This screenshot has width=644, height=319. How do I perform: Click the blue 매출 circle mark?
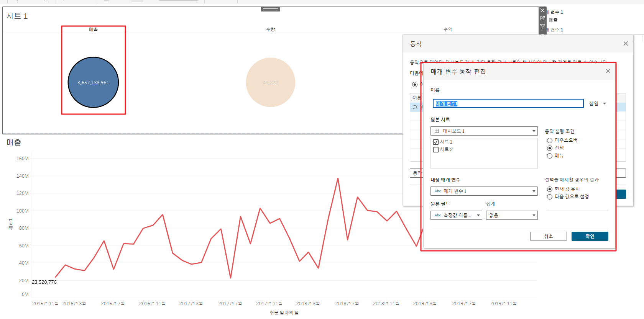93,82
